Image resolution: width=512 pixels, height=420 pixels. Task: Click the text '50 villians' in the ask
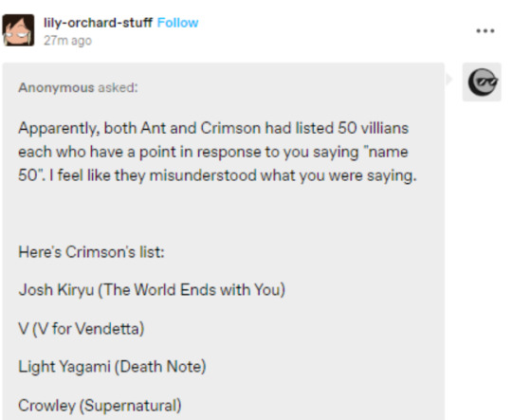[x=373, y=128]
